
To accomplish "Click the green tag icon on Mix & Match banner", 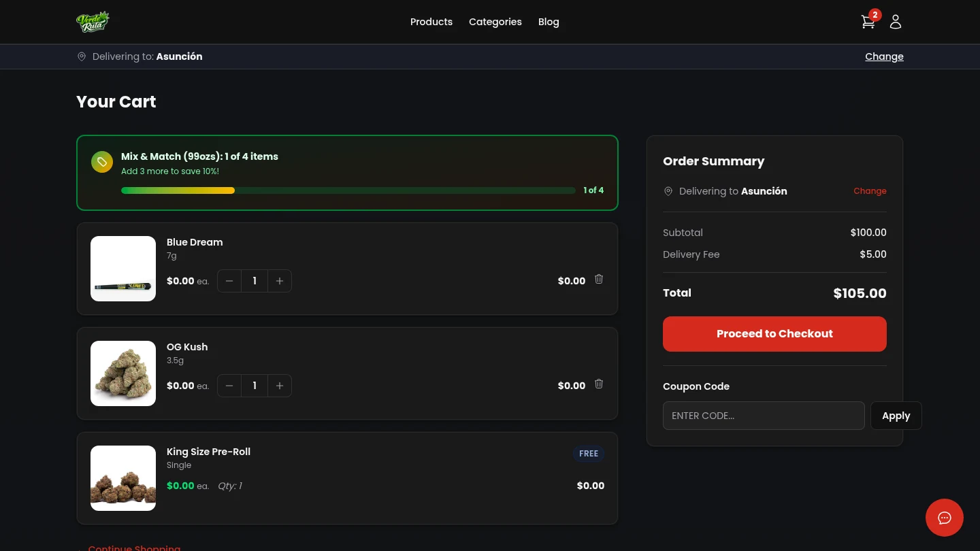I will 102,162.
